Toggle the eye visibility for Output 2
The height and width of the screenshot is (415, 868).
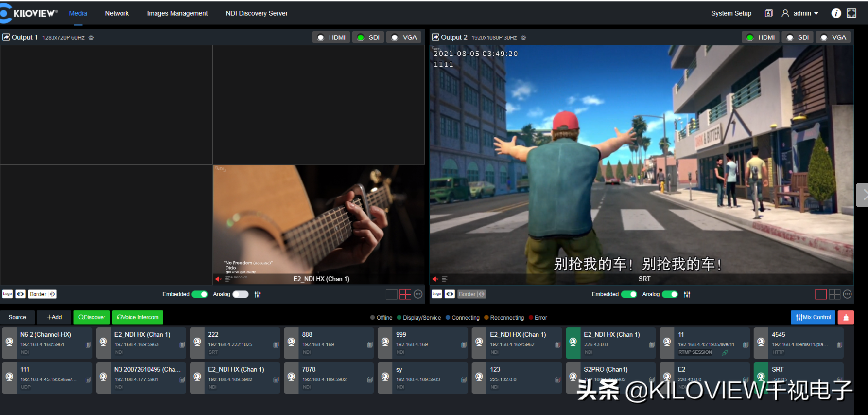[x=450, y=294]
